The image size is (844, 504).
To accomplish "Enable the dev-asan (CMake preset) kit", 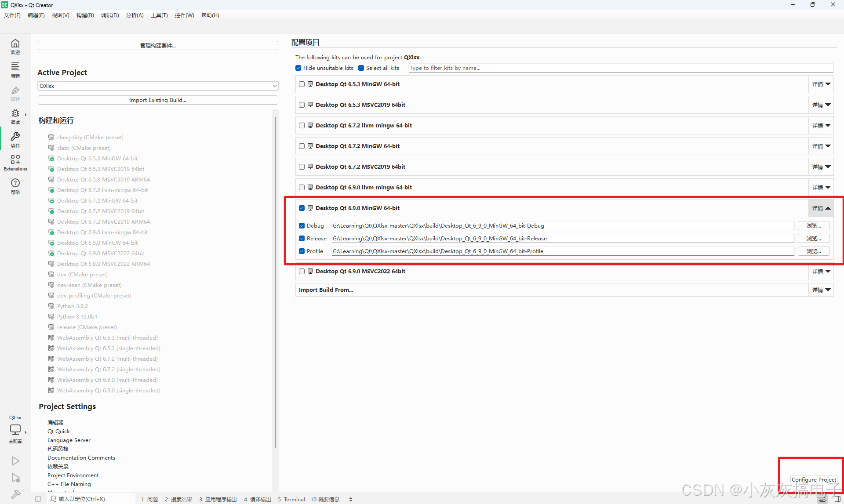I will pos(89,285).
